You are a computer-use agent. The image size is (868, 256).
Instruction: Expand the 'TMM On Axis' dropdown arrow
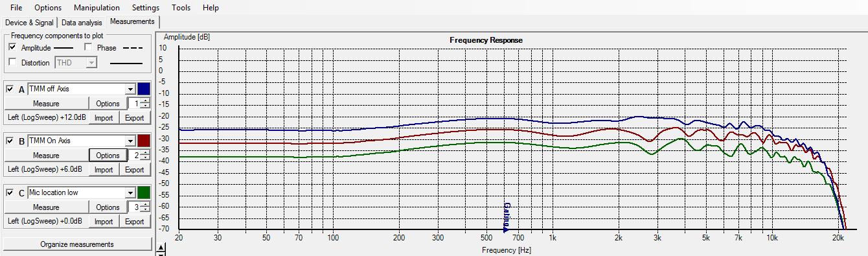(x=130, y=141)
